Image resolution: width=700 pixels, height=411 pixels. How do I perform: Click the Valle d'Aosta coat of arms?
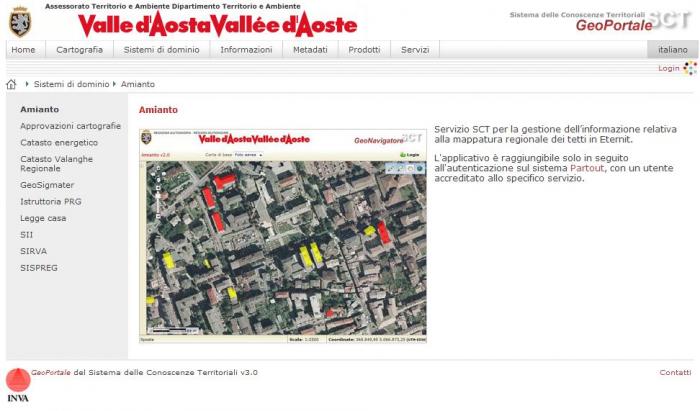20,22
